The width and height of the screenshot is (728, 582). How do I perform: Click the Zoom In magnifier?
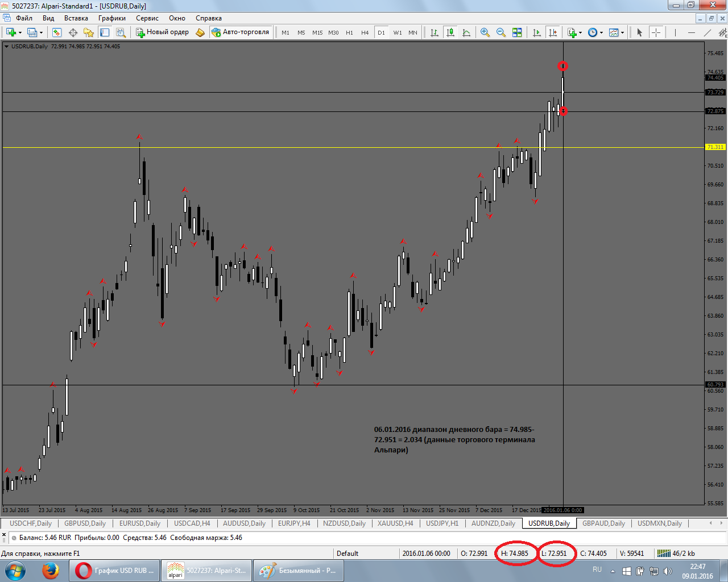pyautogui.click(x=485, y=32)
